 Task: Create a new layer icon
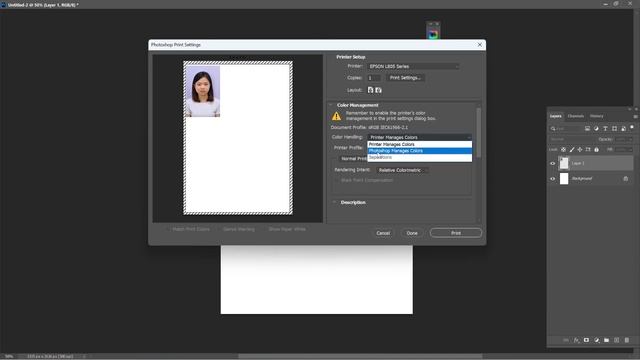616,340
